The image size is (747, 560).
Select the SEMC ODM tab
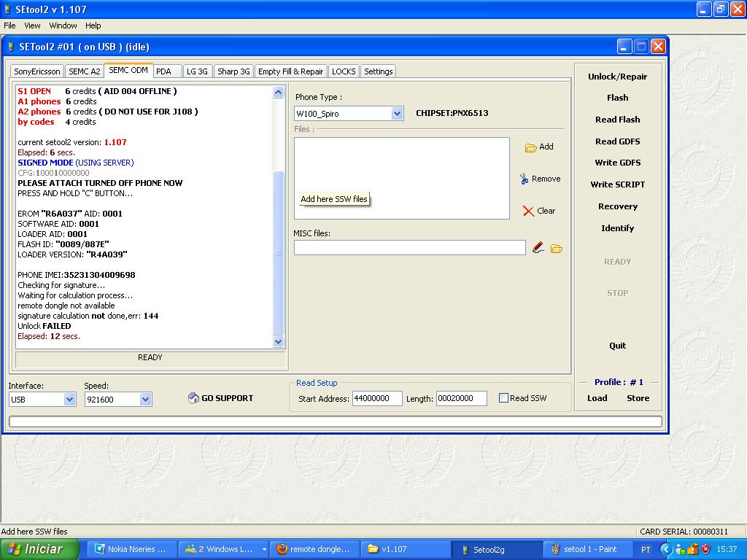tap(128, 70)
